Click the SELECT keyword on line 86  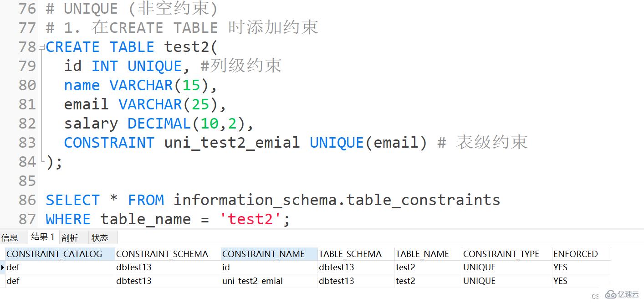(72, 200)
